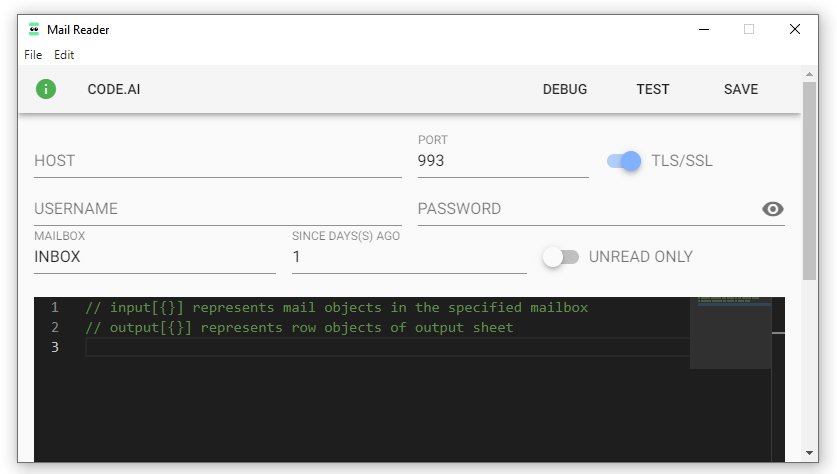The width and height of the screenshot is (837, 474).
Task: Place cursor on code editor line 3
Action: tap(387, 347)
